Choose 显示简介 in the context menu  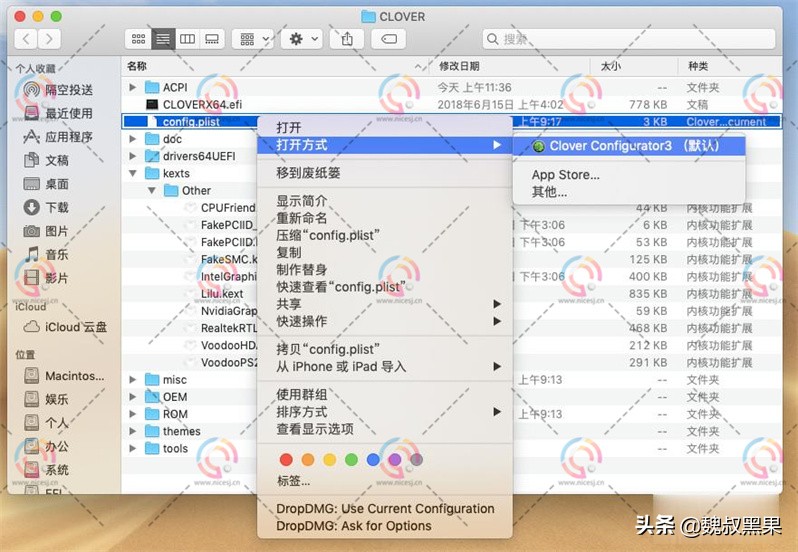[x=385, y=201]
